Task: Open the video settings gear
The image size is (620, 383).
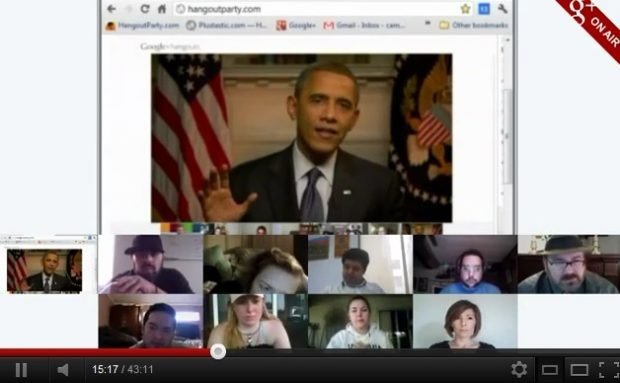Action: 519,370
